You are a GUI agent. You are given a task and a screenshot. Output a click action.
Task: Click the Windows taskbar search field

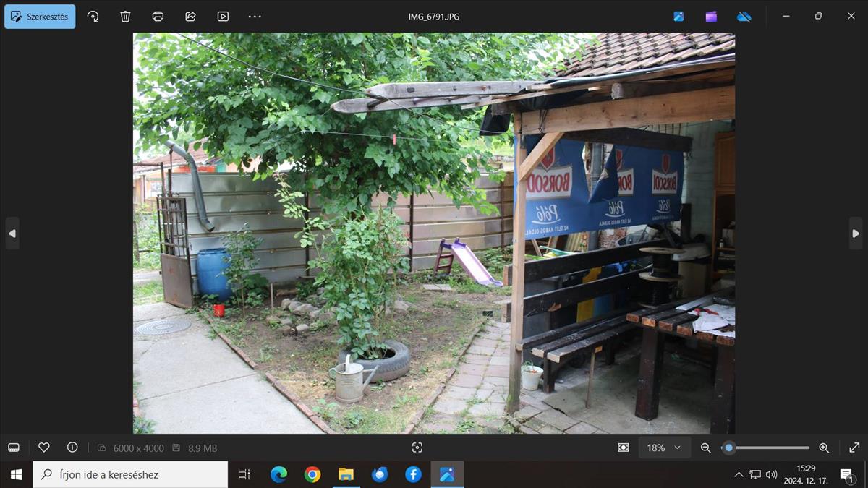coord(130,475)
